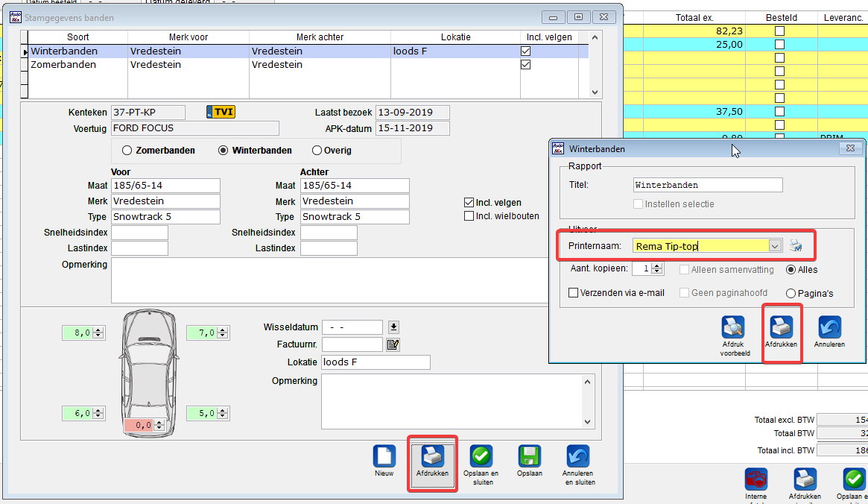The width and height of the screenshot is (868, 504).
Task: Increase spare tyre depth 0,0 stepper
Action: pos(159,423)
